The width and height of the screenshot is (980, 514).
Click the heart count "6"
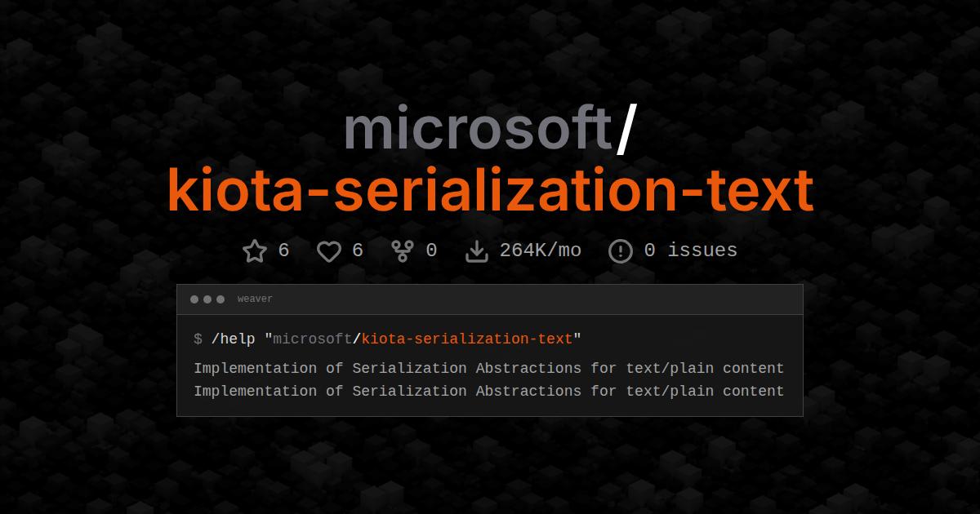click(x=357, y=250)
